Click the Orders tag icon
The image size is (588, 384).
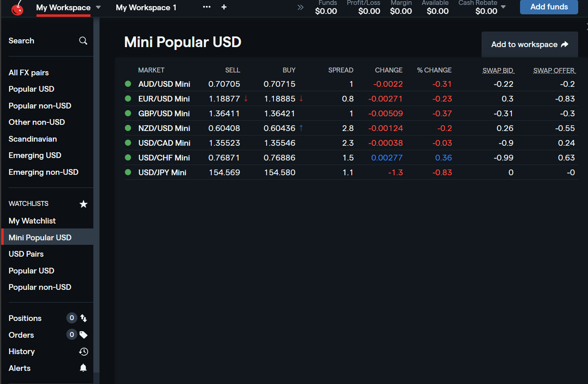coord(84,335)
